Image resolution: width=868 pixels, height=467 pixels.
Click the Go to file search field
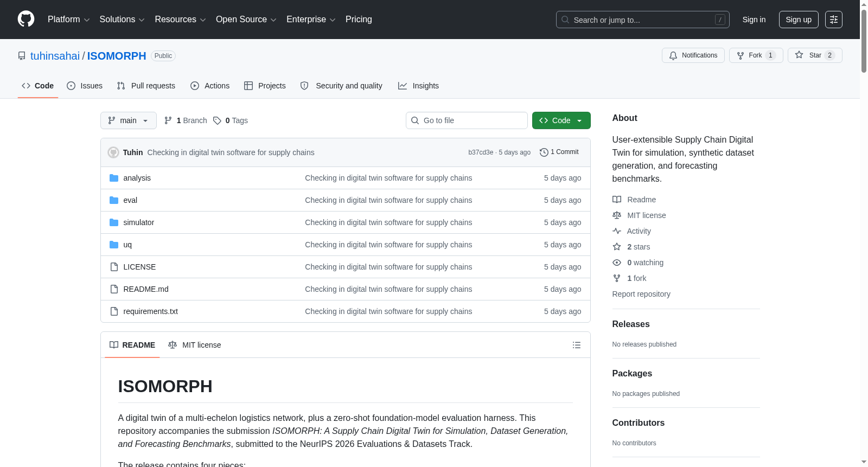pos(467,120)
